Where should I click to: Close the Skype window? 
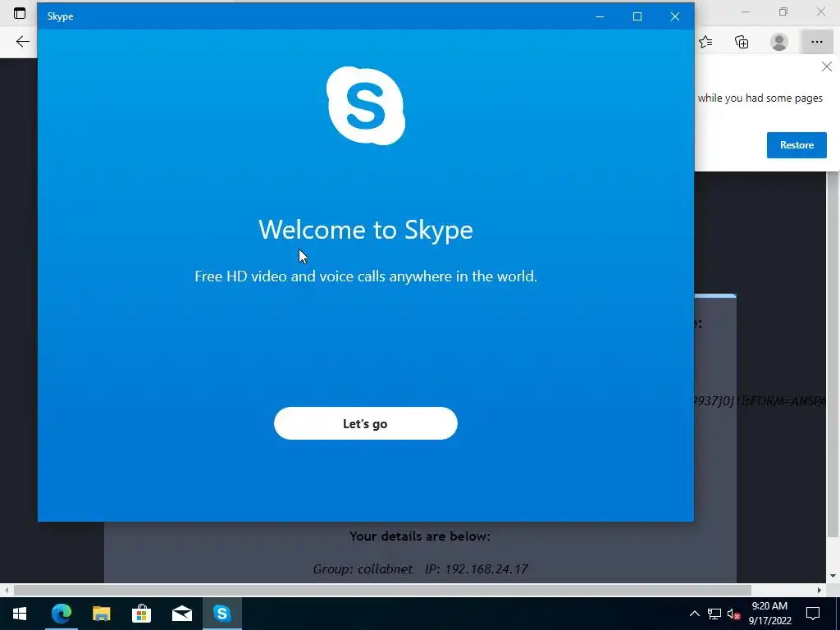[675, 16]
